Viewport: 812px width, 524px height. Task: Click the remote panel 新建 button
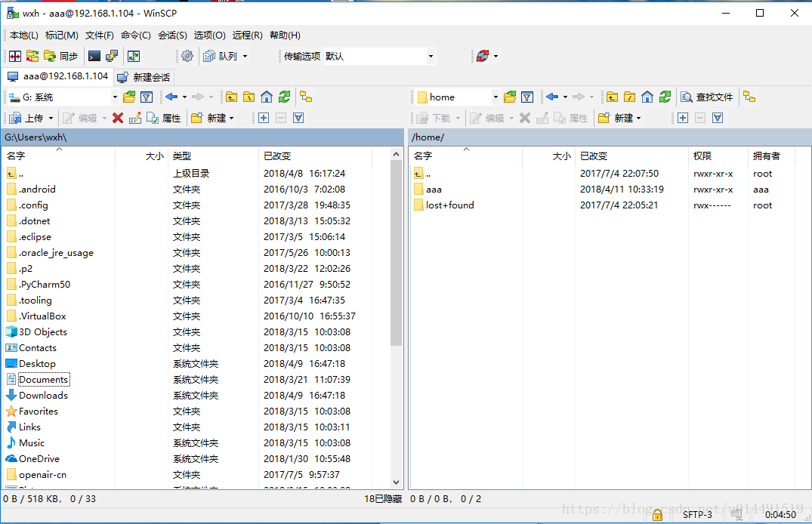click(616, 118)
